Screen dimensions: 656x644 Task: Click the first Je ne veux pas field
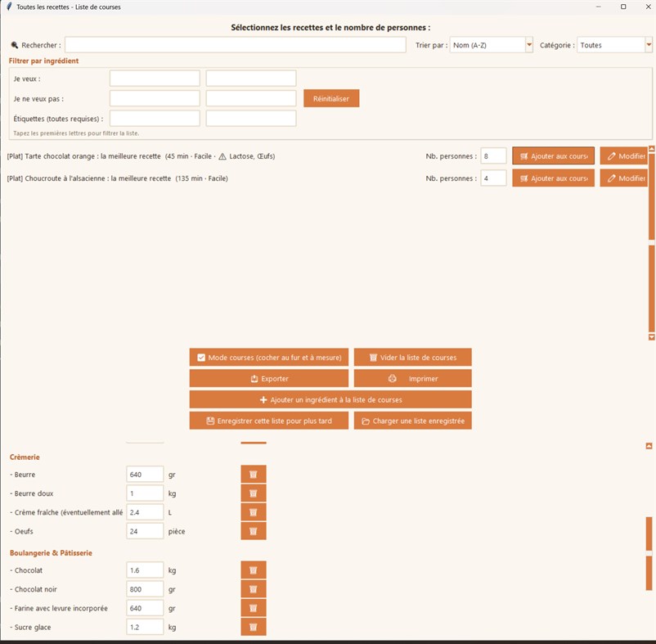(155, 98)
